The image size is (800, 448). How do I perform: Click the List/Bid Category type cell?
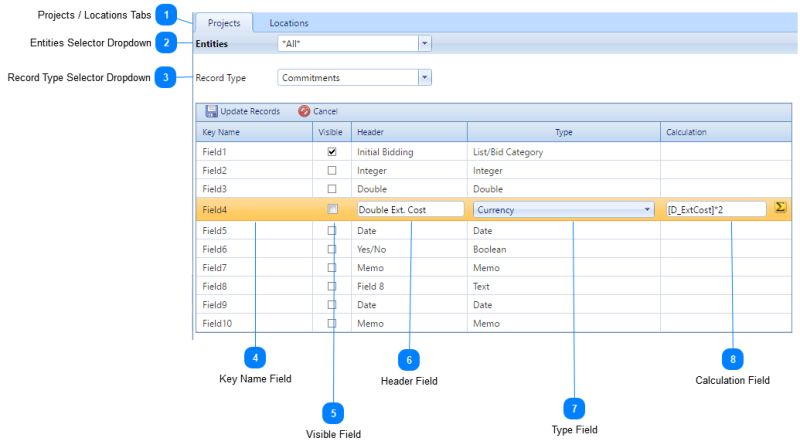tap(564, 152)
